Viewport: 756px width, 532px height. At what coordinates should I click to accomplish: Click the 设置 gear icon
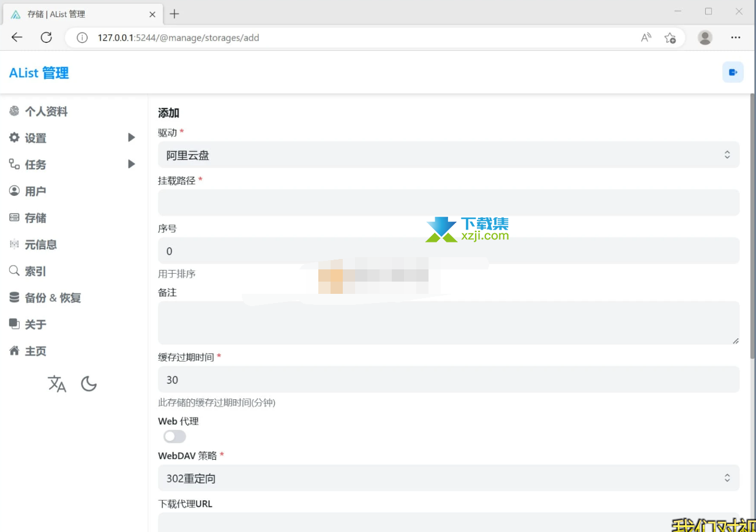[x=14, y=138]
